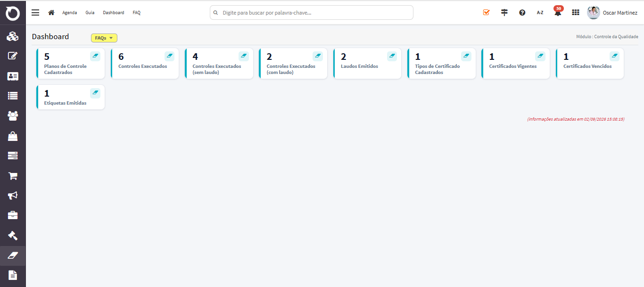The height and width of the screenshot is (287, 644).
Task: Open notifications bell with 50 badge
Action: 558,12
